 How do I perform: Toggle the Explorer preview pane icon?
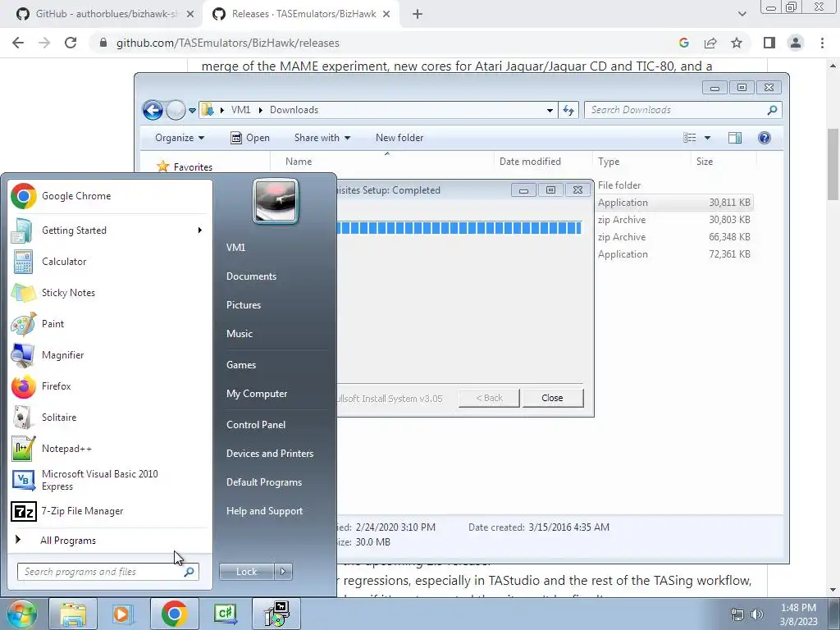click(735, 138)
